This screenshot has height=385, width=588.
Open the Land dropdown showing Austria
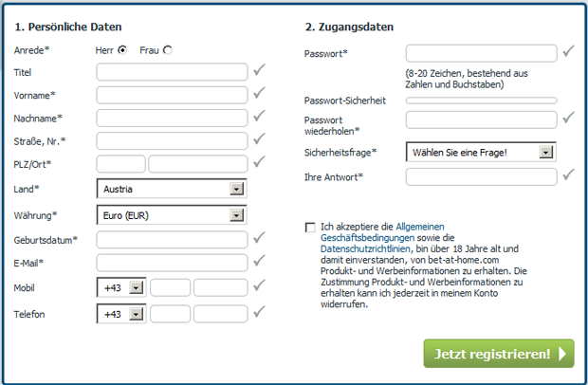coord(172,189)
